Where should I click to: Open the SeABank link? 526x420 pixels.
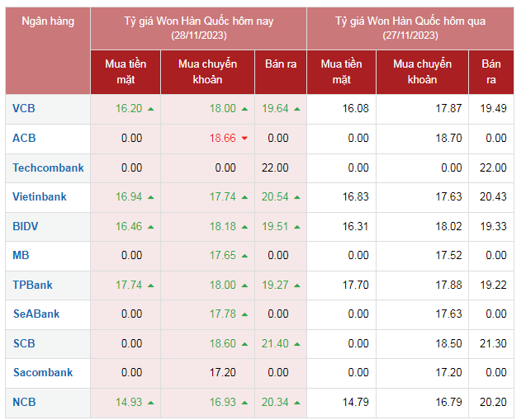(36, 314)
